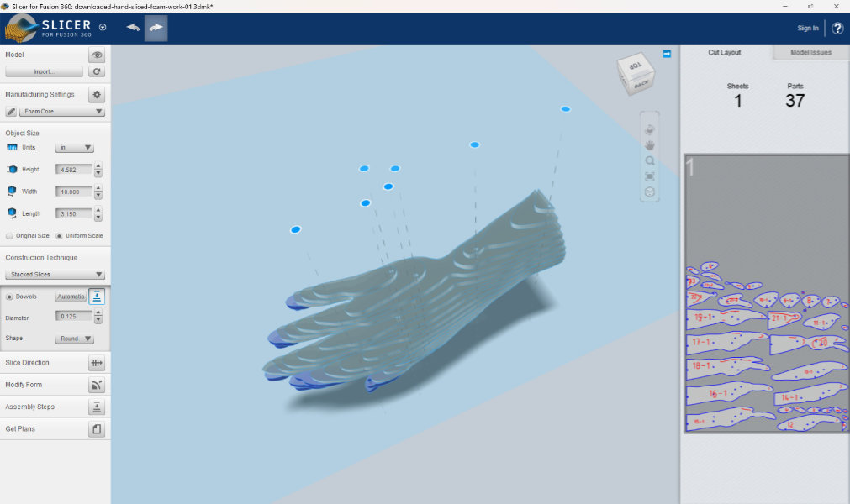The image size is (850, 504).
Task: Click the Width value field
Action: pyautogui.click(x=74, y=192)
